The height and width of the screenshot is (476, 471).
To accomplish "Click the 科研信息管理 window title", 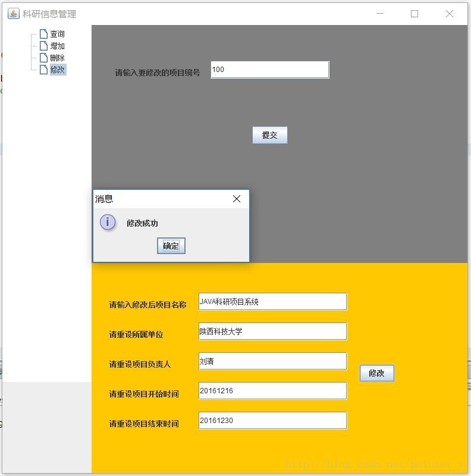I will [49, 14].
